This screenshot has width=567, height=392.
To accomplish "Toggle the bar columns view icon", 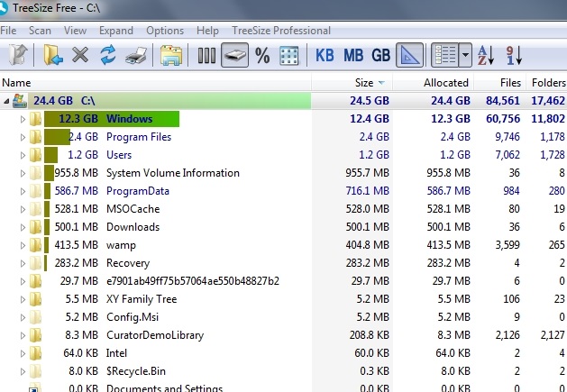I will click(x=206, y=56).
